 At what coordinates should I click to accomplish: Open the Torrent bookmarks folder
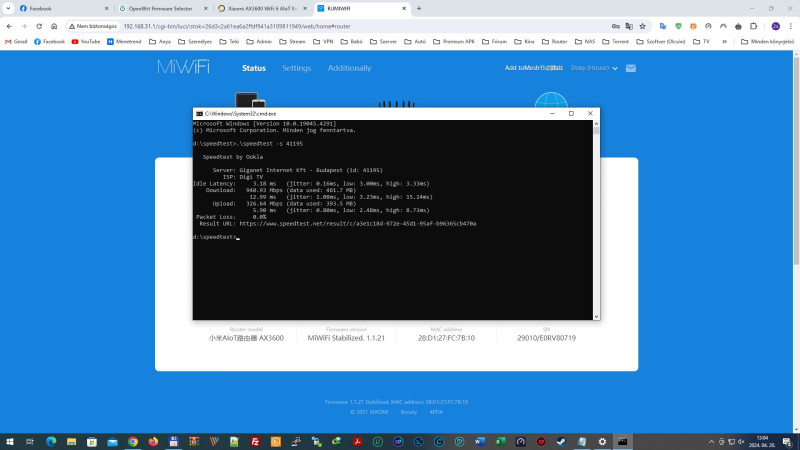pos(615,41)
